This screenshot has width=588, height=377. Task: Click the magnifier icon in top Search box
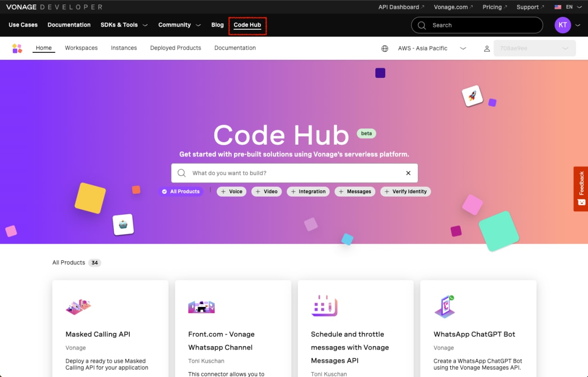(422, 25)
